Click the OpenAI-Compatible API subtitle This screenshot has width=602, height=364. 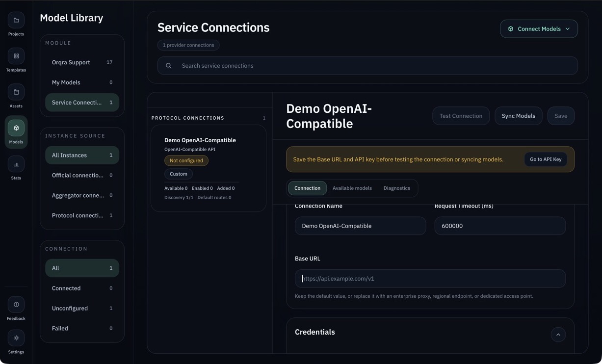[x=190, y=150]
